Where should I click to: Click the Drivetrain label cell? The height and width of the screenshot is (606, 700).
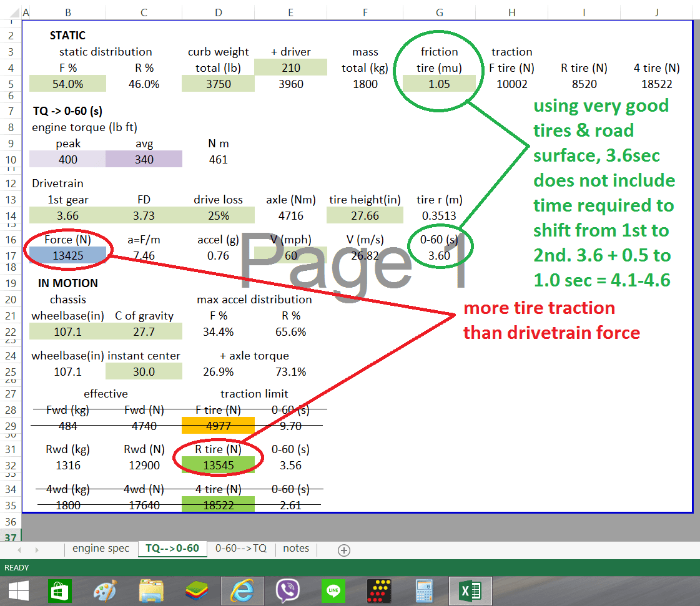tap(57, 183)
